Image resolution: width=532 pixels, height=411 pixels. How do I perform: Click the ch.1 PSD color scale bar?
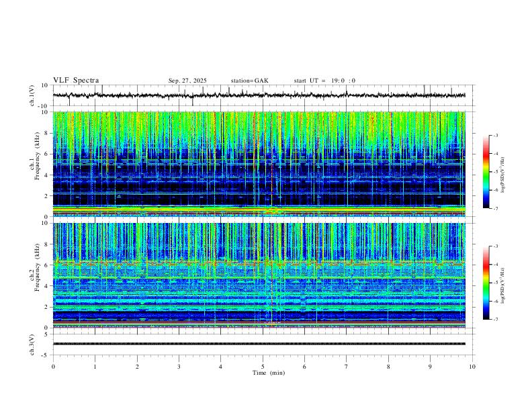[x=486, y=172]
